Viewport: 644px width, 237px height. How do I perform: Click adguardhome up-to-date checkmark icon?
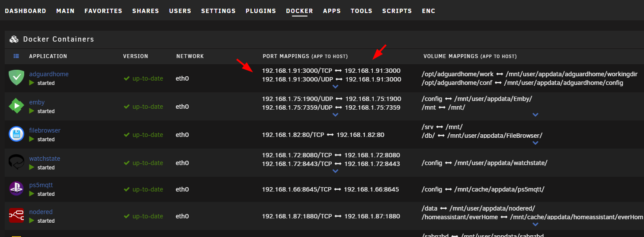point(127,78)
